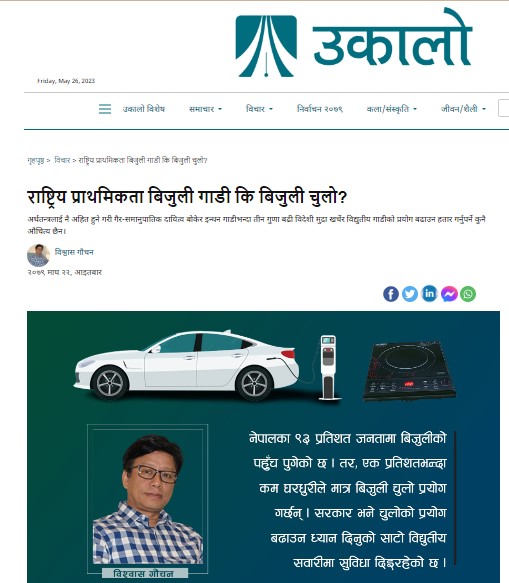The width and height of the screenshot is (509, 583).
Task: Expand the विचार dropdown menu
Action: point(259,109)
